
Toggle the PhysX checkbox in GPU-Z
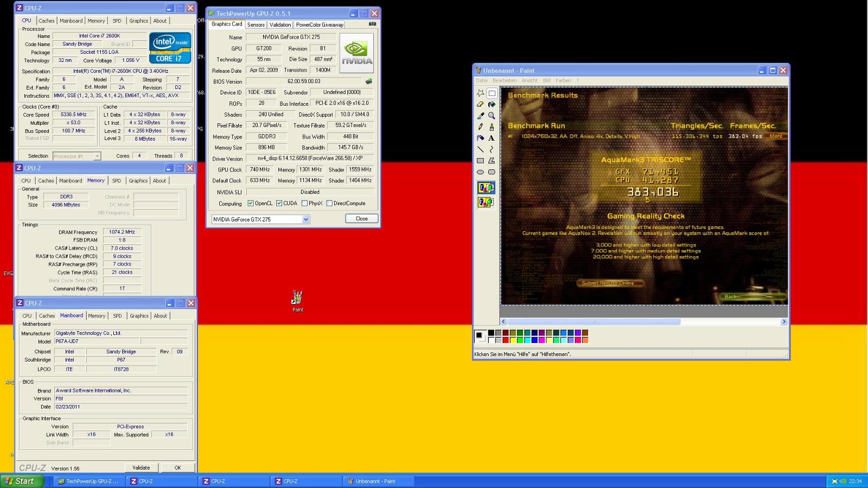304,204
